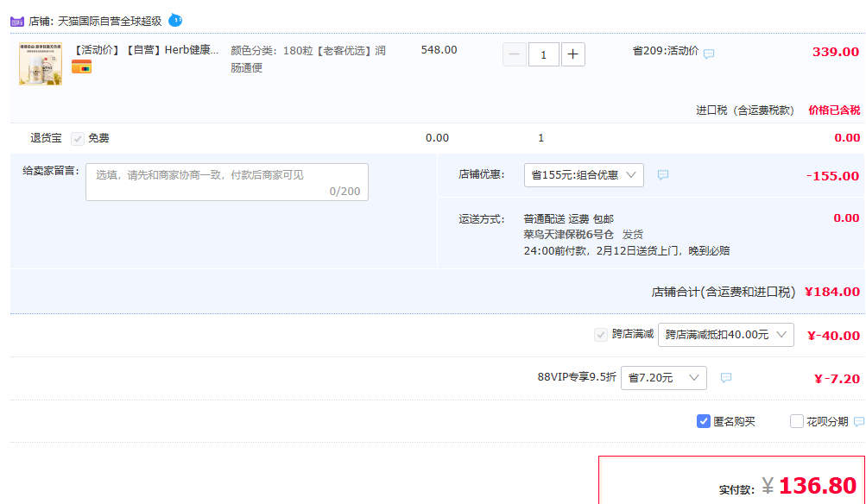This screenshot has width=866, height=504.
Task: Open the info bubble beside 省209:活动价
Action: pyautogui.click(x=709, y=54)
